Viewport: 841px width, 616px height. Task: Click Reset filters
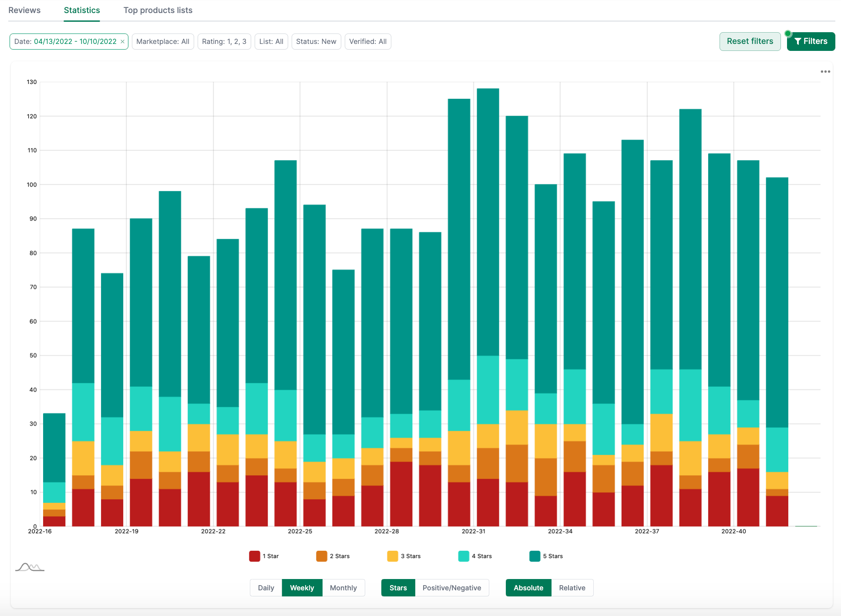(750, 41)
